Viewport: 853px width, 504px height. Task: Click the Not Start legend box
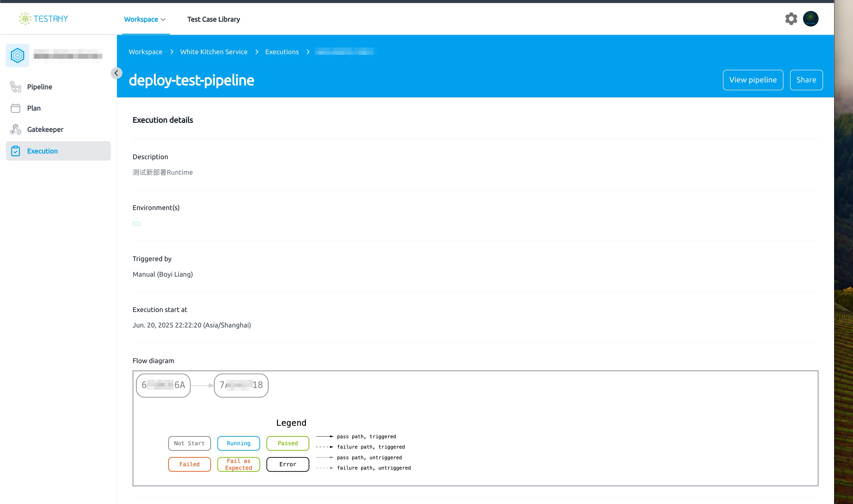coord(189,443)
